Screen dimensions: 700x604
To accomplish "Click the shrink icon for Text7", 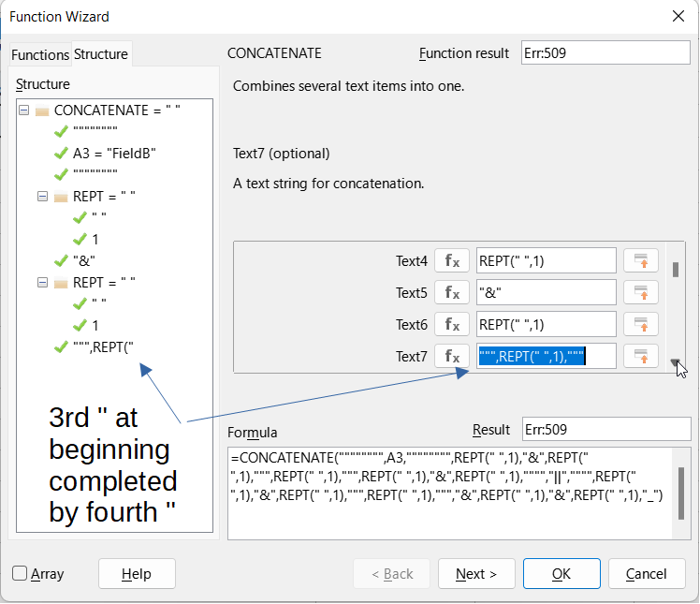I will [x=641, y=356].
